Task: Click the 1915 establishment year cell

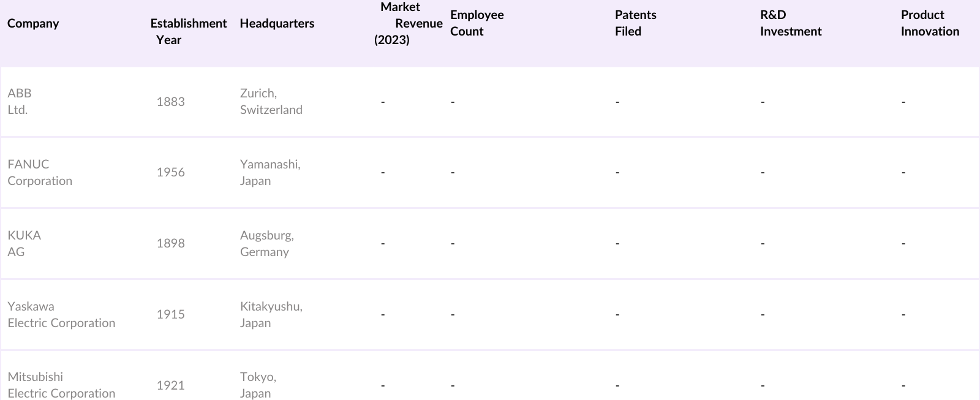Action: click(170, 315)
